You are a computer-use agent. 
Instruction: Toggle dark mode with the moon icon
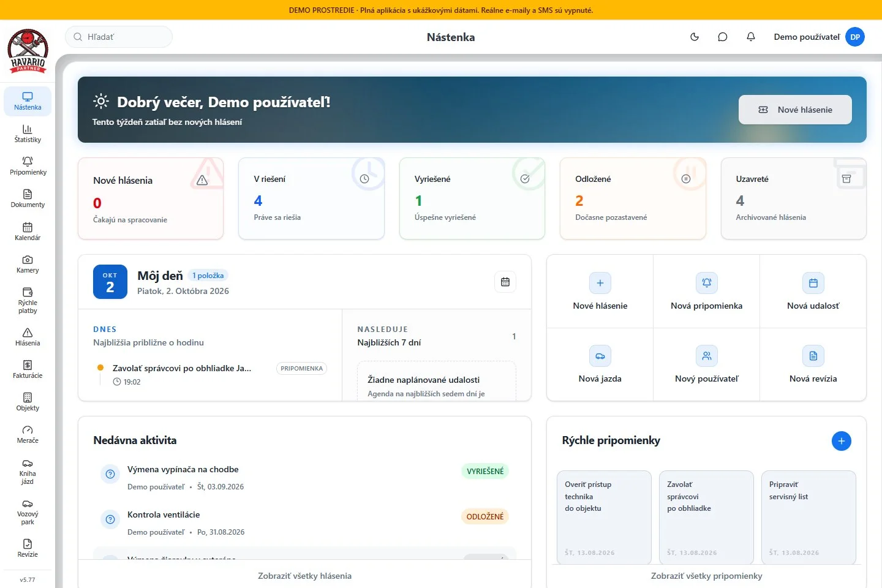pos(695,37)
